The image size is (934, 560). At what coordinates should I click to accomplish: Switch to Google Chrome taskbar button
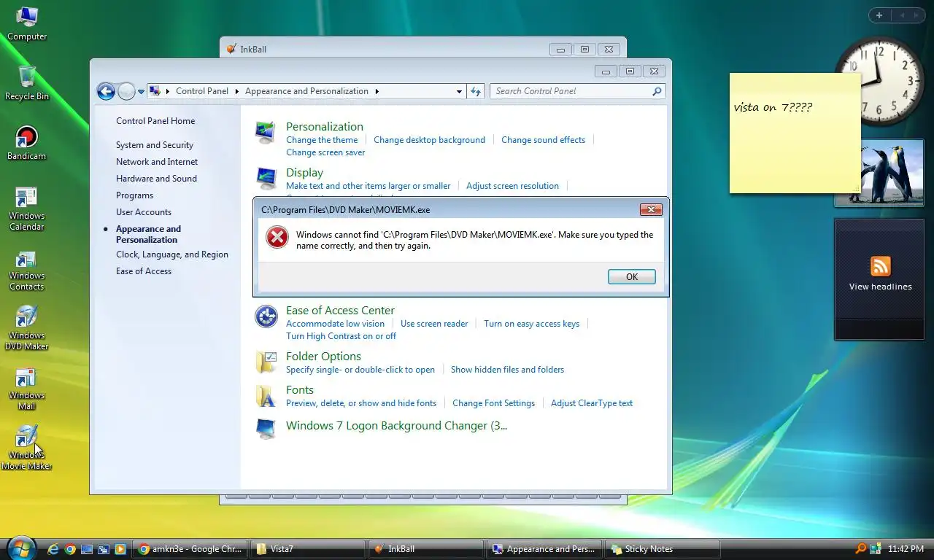click(190, 549)
